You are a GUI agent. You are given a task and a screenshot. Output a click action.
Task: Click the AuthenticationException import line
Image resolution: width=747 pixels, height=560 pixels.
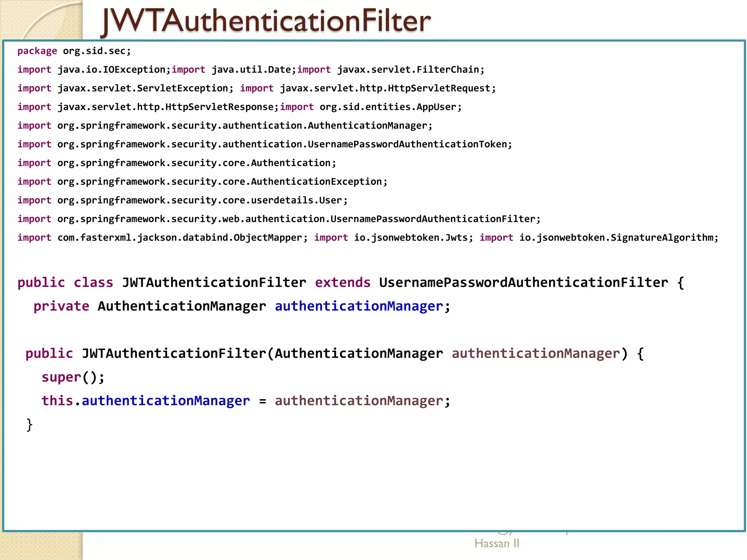(202, 182)
